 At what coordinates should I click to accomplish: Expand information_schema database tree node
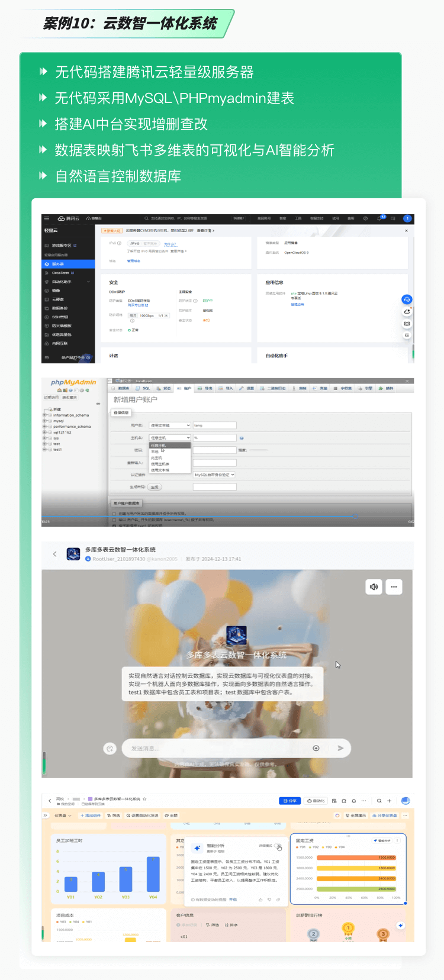[45, 415]
